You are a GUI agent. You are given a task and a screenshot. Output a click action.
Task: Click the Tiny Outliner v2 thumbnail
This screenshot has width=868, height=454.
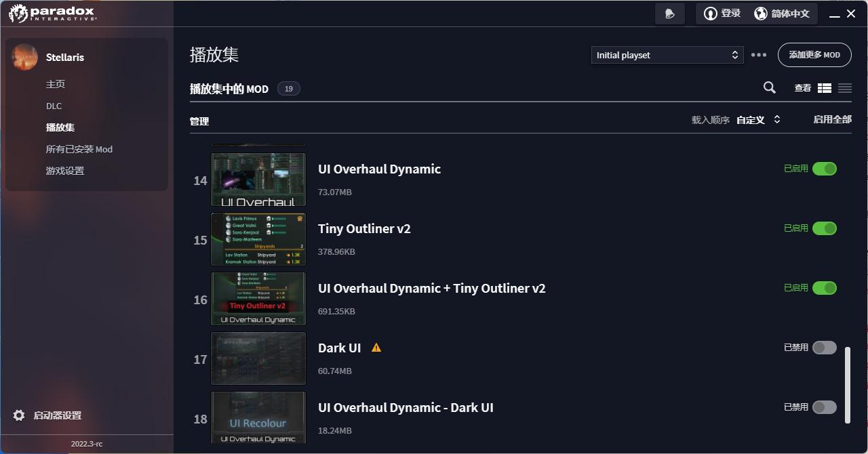pos(258,239)
